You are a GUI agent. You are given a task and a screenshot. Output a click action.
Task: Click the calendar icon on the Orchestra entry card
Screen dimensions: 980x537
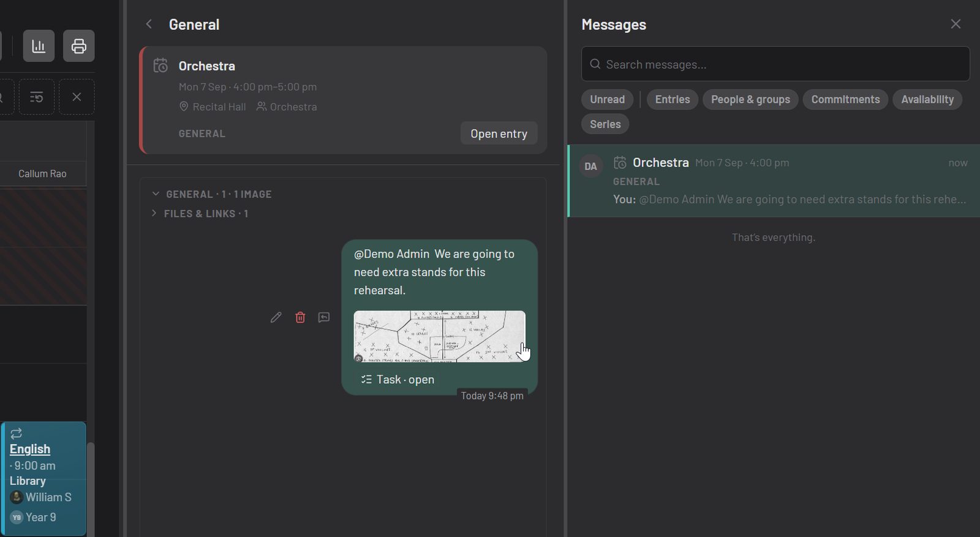coord(160,66)
